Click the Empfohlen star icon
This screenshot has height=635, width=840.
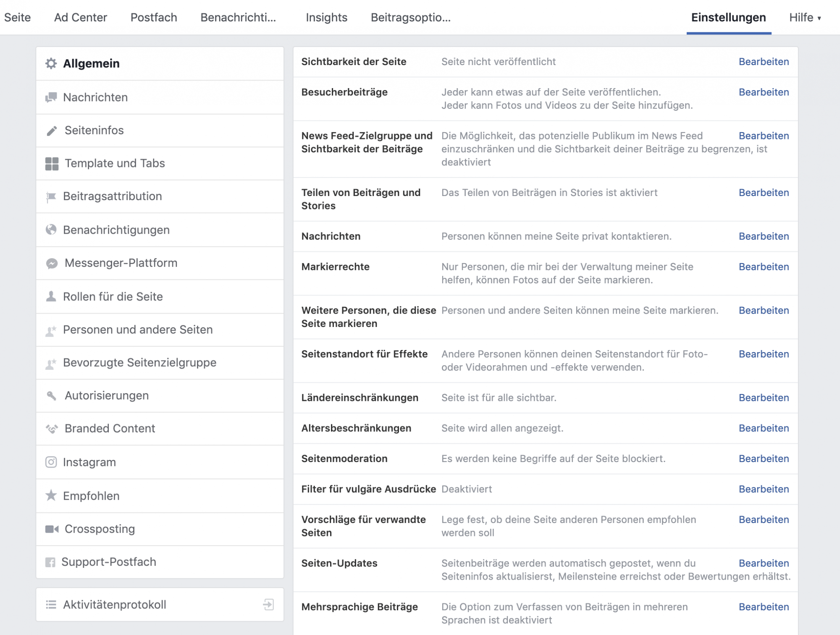click(51, 496)
